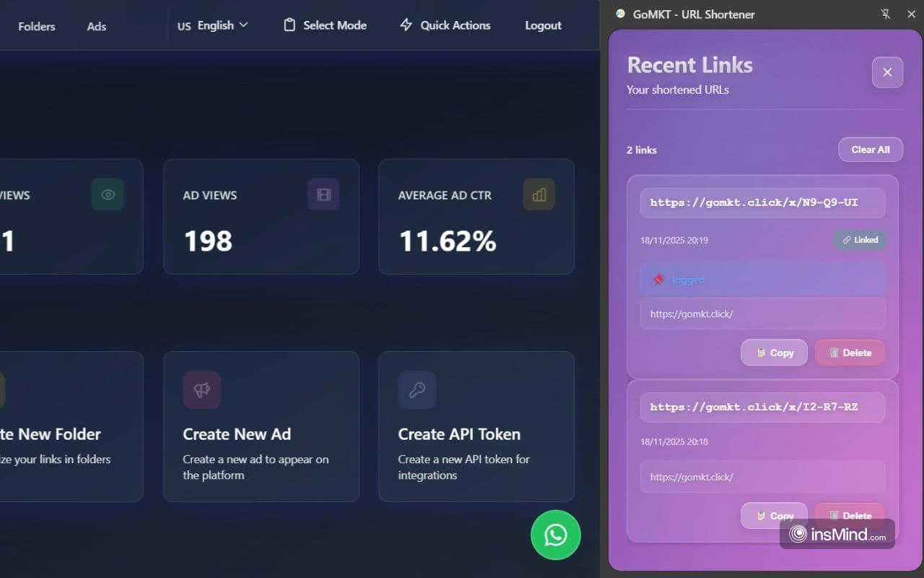Click the Linked badge on first link
Screen dimensions: 924x578
[x=860, y=240]
